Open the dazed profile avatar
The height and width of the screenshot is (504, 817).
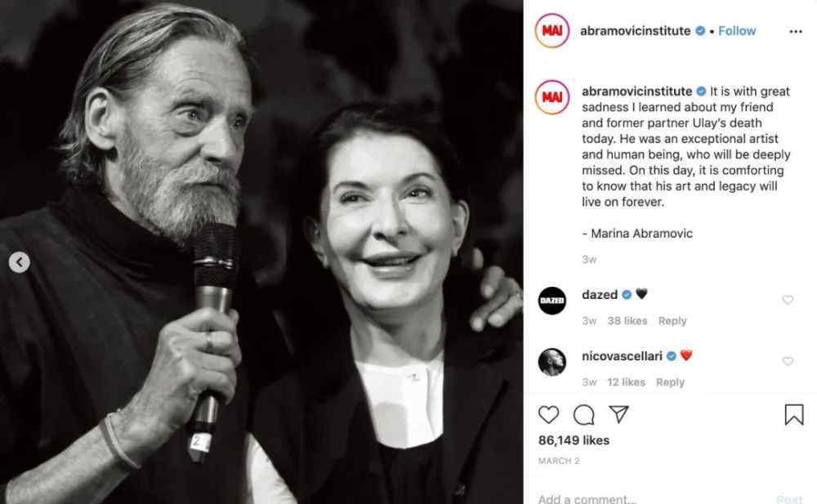click(551, 301)
